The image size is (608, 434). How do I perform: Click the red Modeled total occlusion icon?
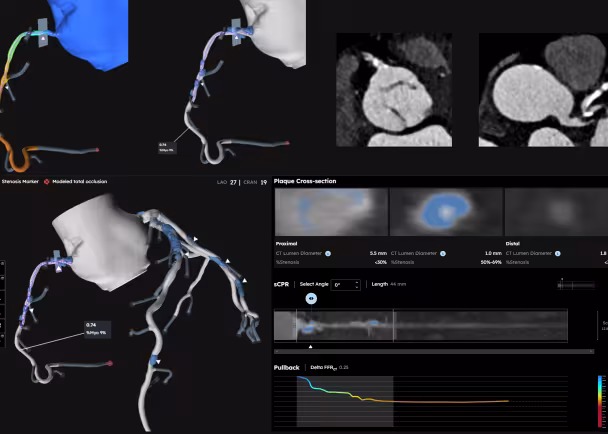pyautogui.click(x=47, y=182)
